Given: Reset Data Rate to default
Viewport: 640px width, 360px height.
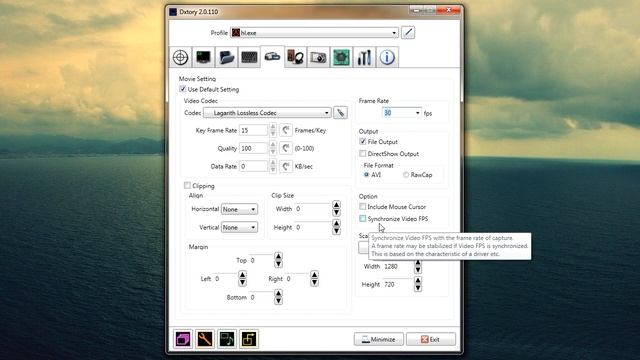Looking at the screenshot, I should click(286, 166).
